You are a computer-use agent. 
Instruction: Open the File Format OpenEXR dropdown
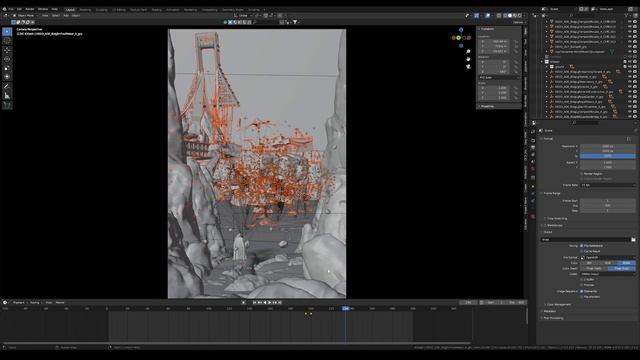coord(608,258)
